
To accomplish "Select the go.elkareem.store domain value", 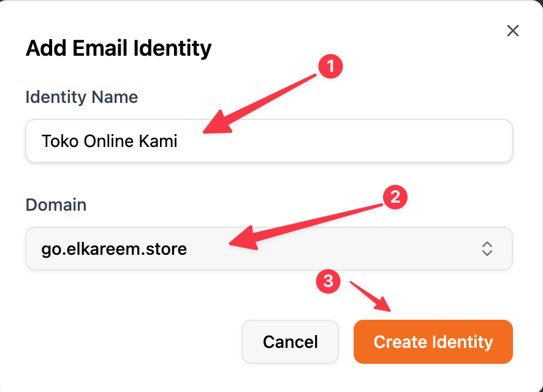I will (114, 249).
